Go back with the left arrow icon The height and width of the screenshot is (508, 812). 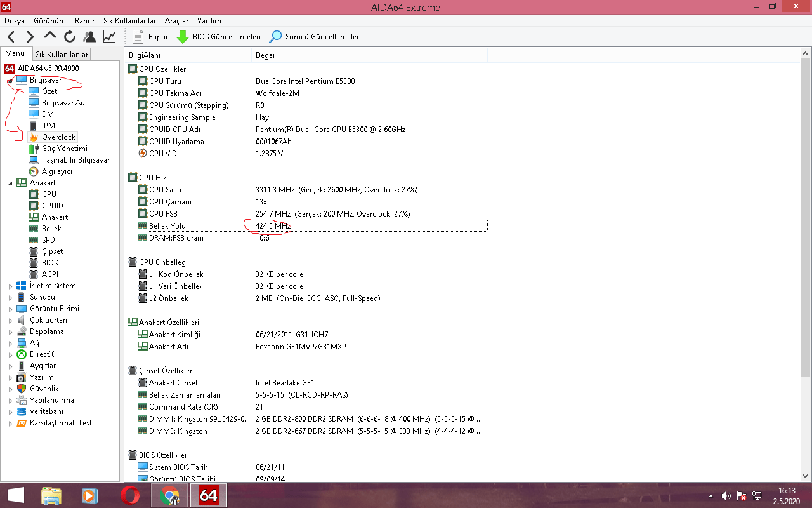11,37
